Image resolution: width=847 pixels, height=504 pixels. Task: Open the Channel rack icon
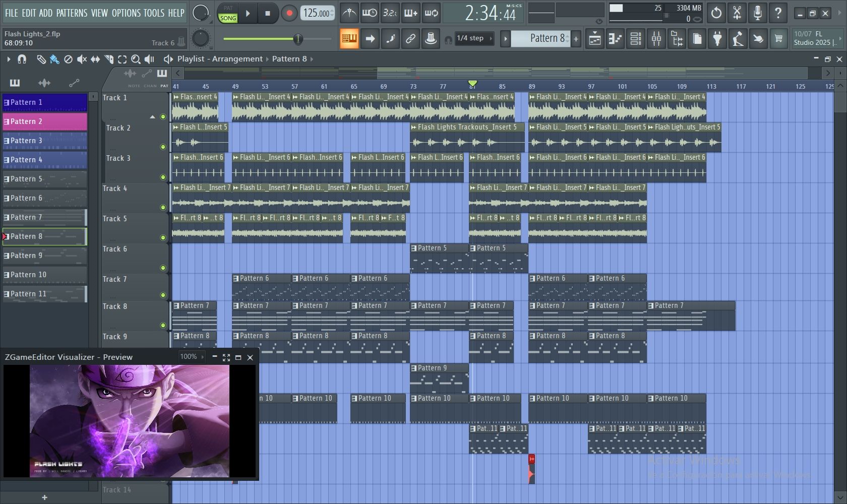tap(636, 38)
